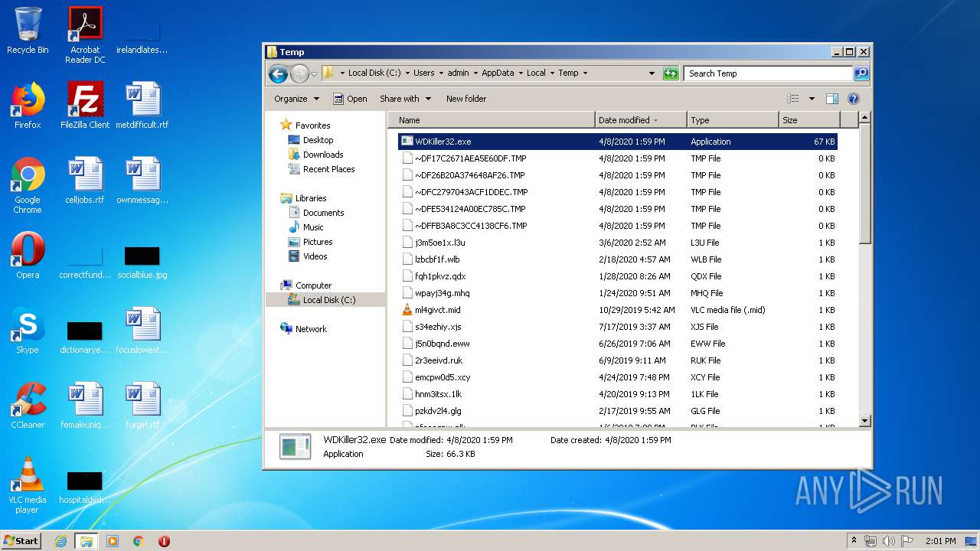Open Pictures library in sidebar
Image resolution: width=980 pixels, height=551 pixels.
click(318, 242)
